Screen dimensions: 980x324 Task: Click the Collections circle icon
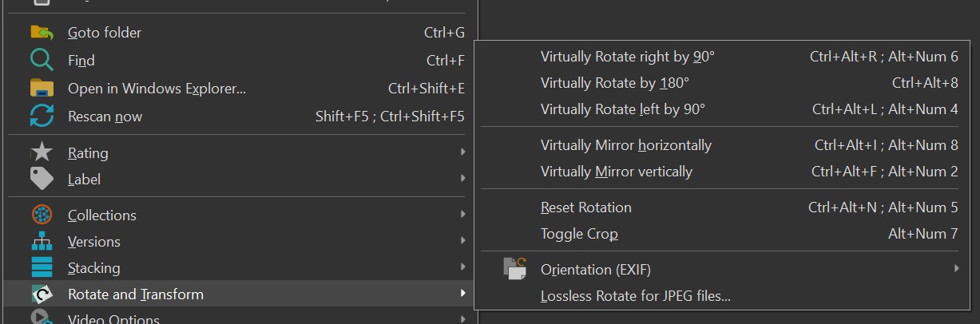42,215
